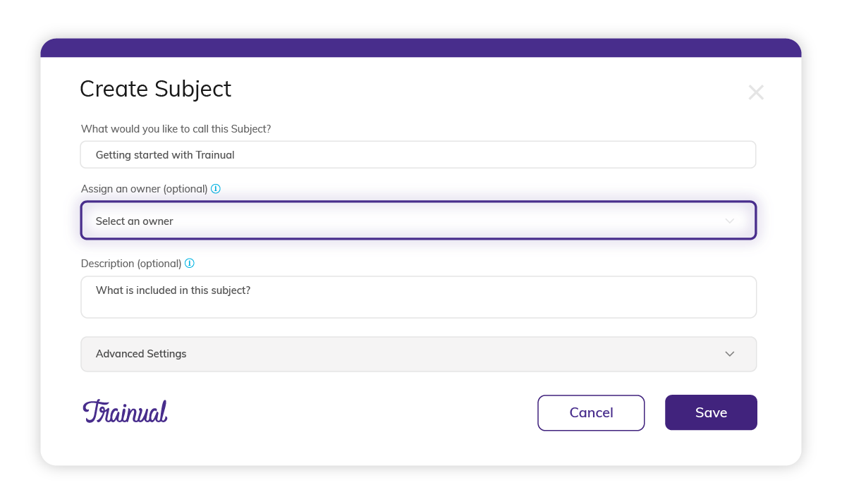The height and width of the screenshot is (504, 842).
Task: Open the Select an owner dropdown
Action: (x=418, y=221)
